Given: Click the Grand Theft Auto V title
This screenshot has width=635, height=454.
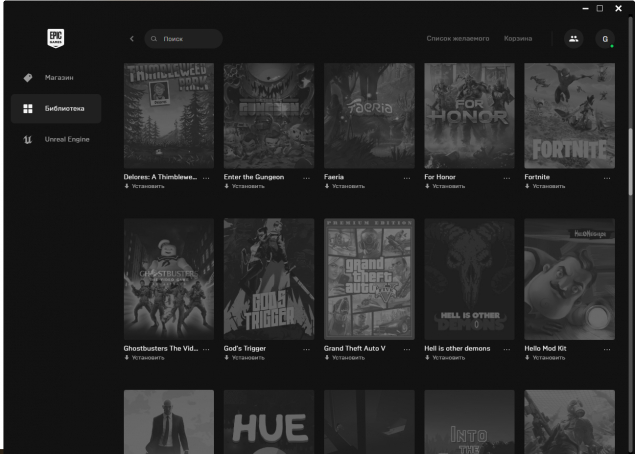Looking at the screenshot, I should coord(354,348).
